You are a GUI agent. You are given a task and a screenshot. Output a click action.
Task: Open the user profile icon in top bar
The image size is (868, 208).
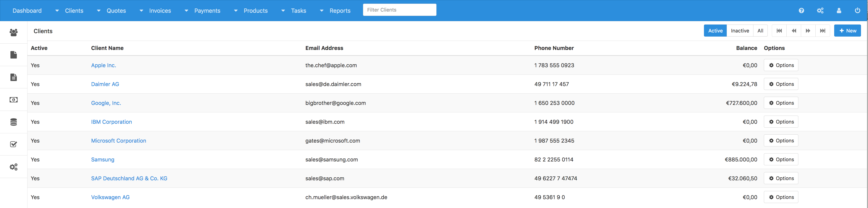(839, 10)
